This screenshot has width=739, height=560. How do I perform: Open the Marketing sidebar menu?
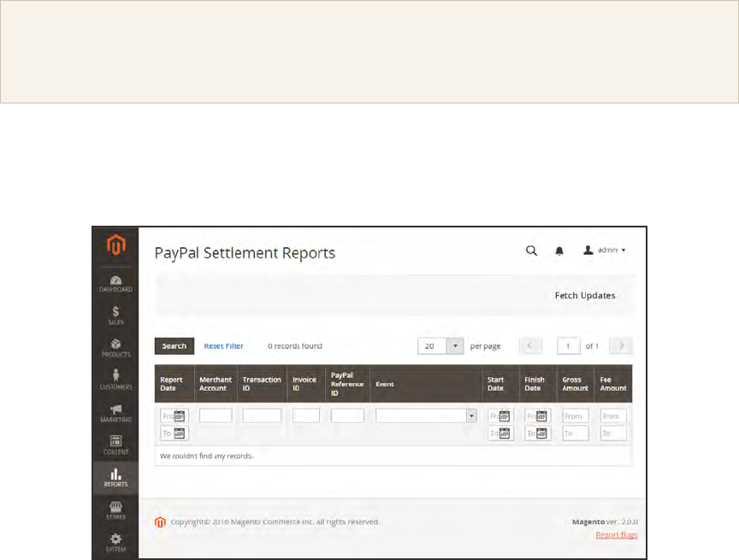pyautogui.click(x=115, y=413)
